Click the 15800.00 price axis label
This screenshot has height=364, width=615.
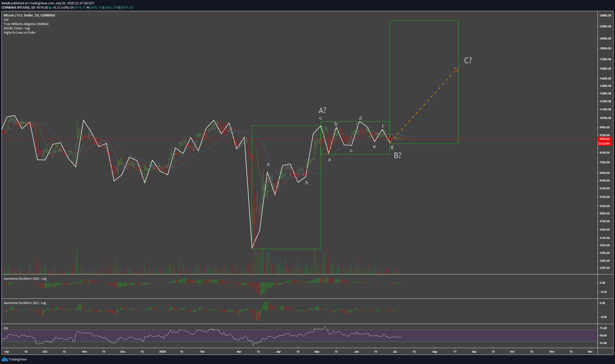(x=605, y=69)
